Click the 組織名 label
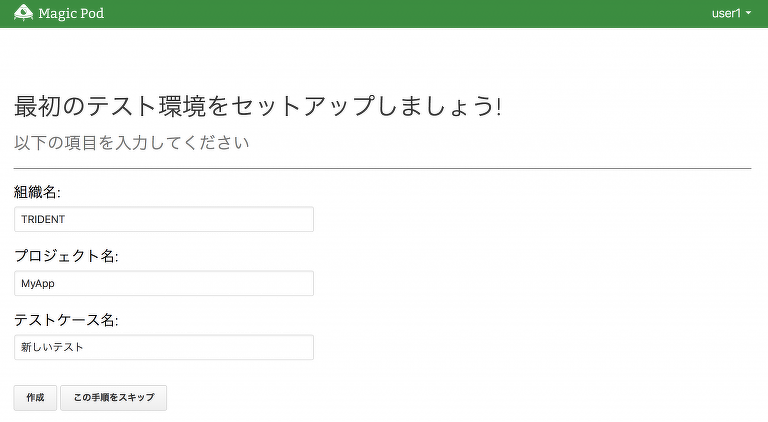768x422 pixels. point(37,192)
